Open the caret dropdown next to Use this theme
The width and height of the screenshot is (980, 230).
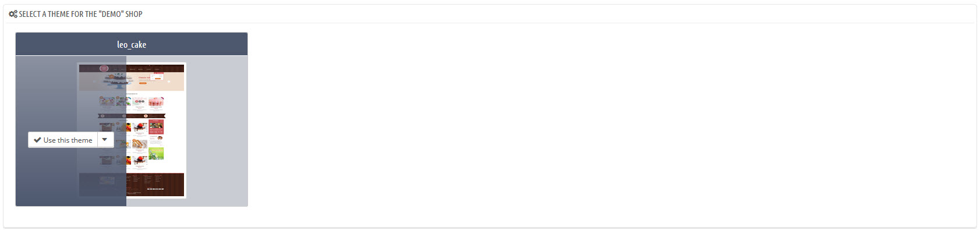(x=105, y=140)
